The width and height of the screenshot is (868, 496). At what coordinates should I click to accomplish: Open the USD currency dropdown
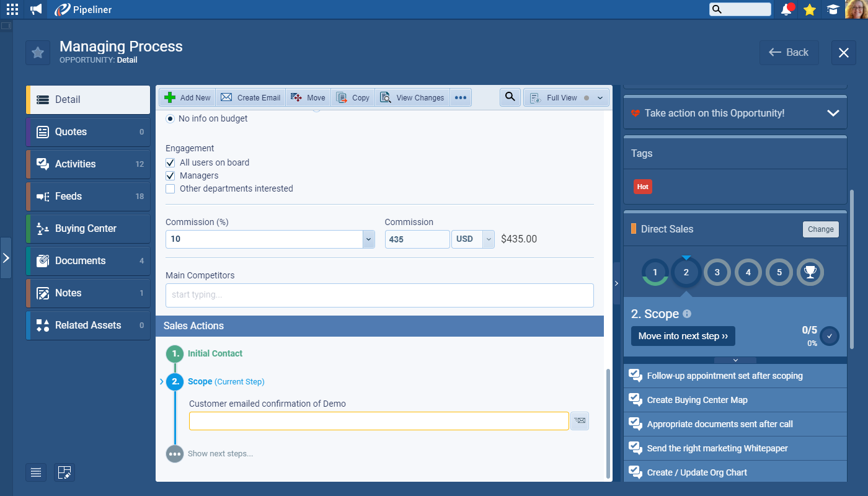(488, 239)
